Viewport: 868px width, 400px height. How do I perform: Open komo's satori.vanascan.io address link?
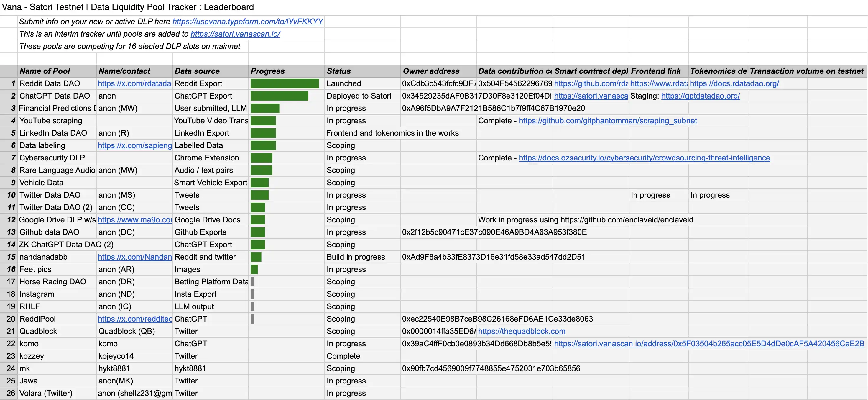709,344
